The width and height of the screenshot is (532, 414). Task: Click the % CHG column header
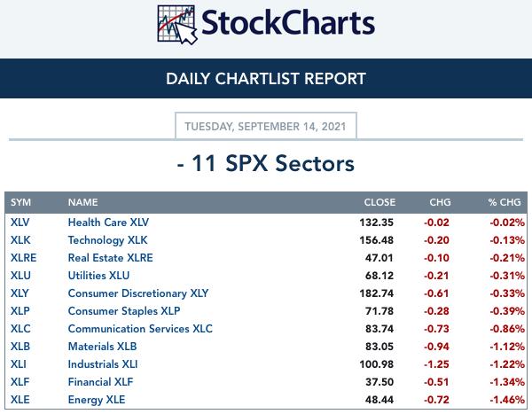[x=505, y=203]
